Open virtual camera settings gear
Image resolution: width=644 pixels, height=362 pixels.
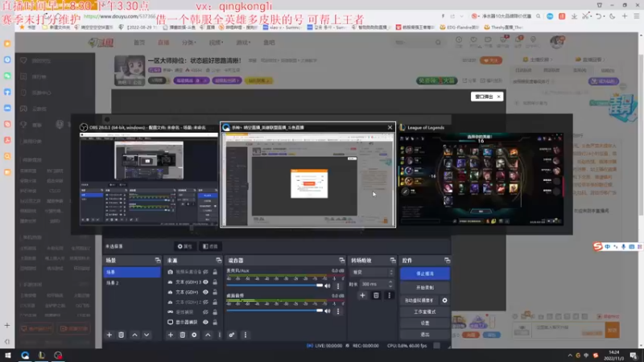[444, 300]
